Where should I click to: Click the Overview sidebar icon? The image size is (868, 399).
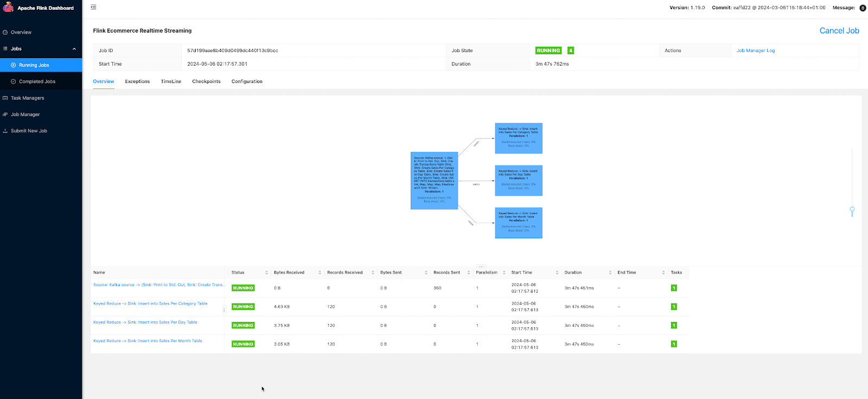tap(5, 32)
